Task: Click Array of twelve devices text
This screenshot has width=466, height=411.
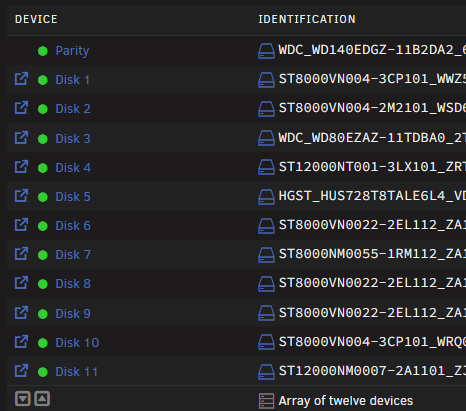Action: (346, 401)
